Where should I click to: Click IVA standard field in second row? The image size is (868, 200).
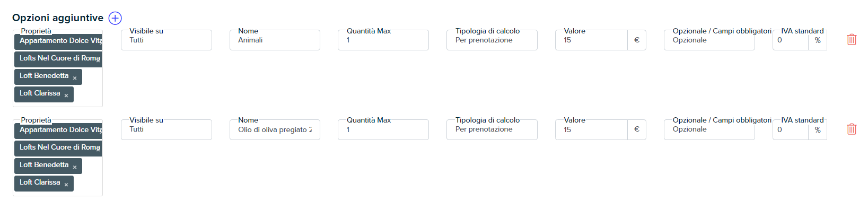click(791, 129)
